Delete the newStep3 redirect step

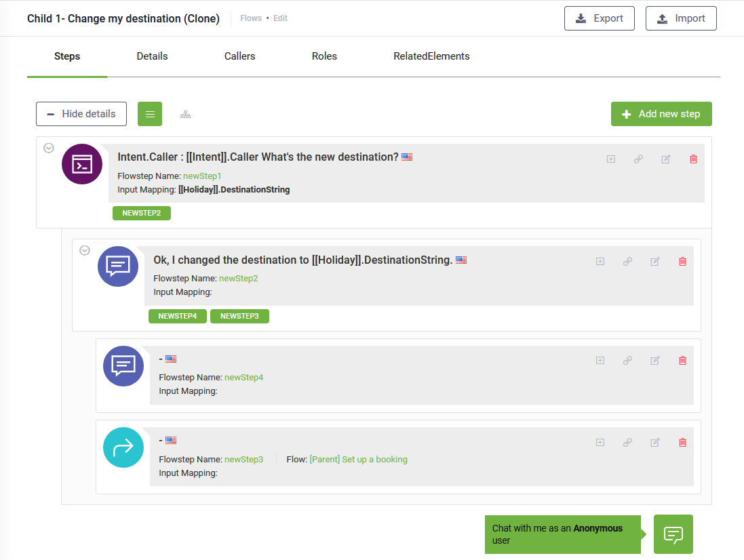point(682,442)
